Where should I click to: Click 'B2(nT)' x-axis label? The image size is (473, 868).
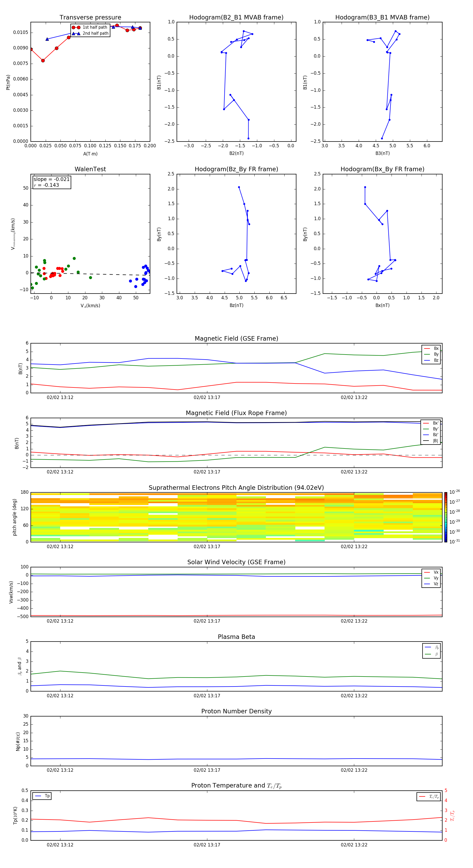tap(236, 153)
